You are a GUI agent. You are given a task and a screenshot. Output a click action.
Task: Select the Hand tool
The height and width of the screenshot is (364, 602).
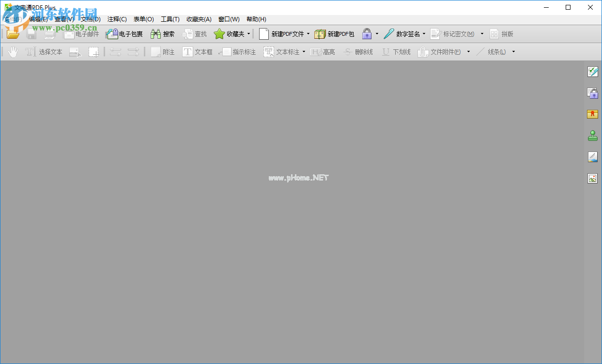(13, 51)
